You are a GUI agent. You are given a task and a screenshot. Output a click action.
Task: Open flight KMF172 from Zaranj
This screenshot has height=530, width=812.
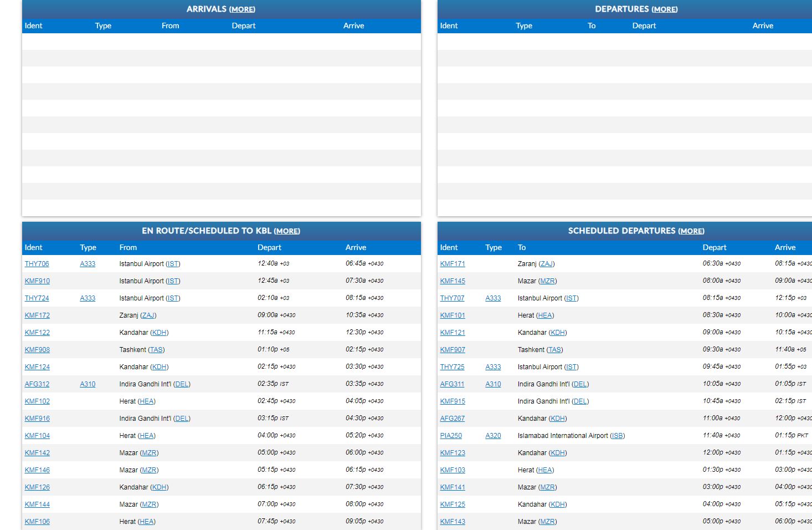[37, 315]
